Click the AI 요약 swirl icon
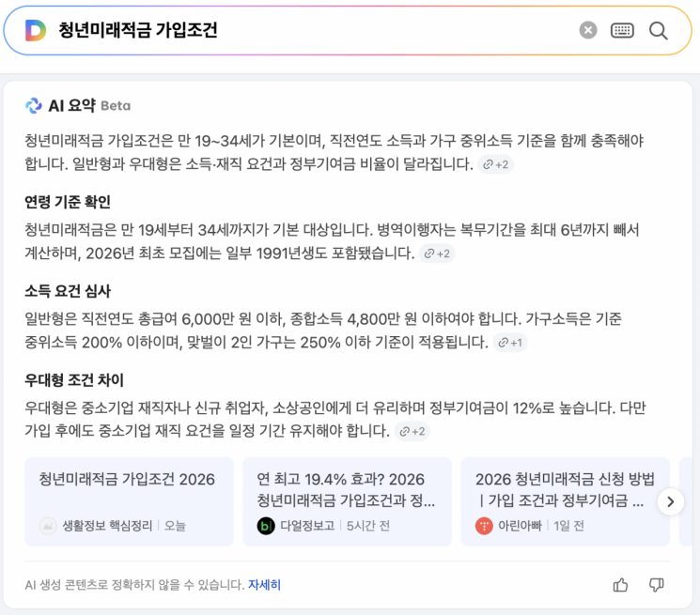This screenshot has width=700, height=615. click(x=34, y=106)
